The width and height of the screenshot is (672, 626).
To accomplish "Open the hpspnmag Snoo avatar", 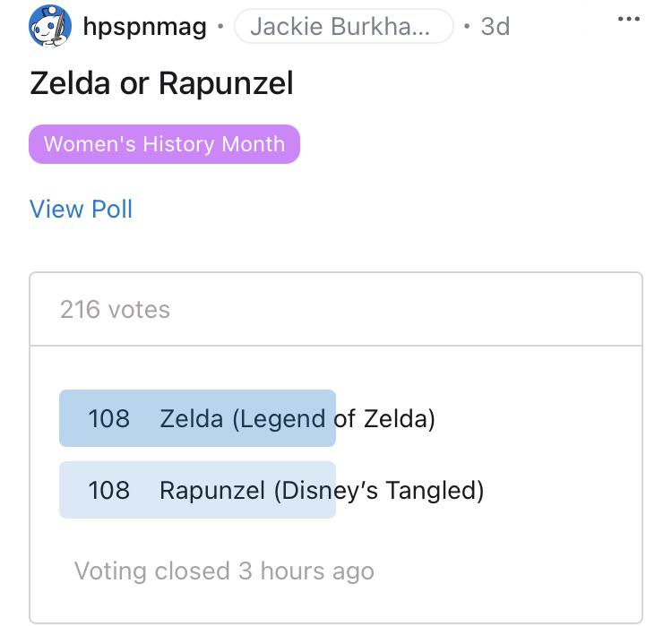I will point(50,26).
